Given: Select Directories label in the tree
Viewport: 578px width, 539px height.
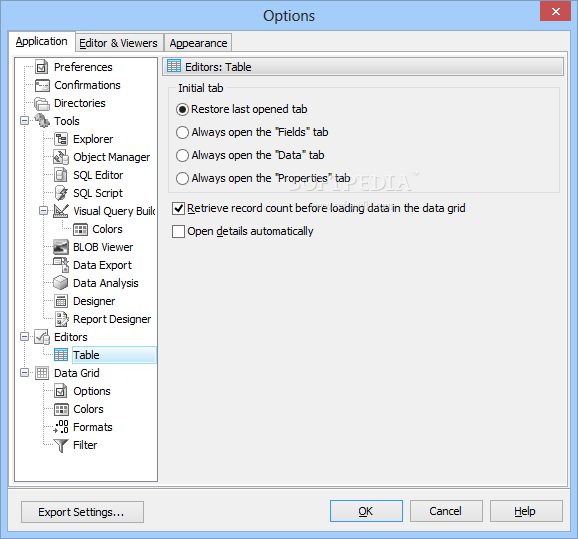Looking at the screenshot, I should [80, 103].
